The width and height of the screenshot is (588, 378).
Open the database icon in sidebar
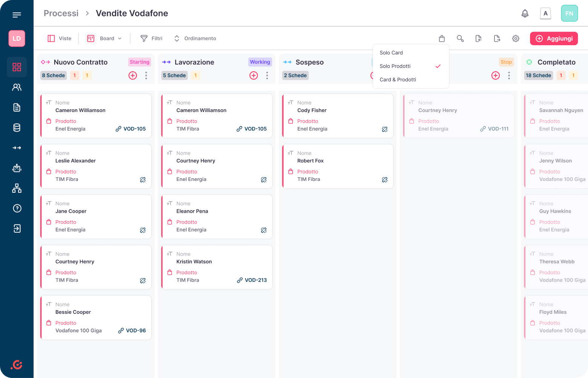point(17,128)
